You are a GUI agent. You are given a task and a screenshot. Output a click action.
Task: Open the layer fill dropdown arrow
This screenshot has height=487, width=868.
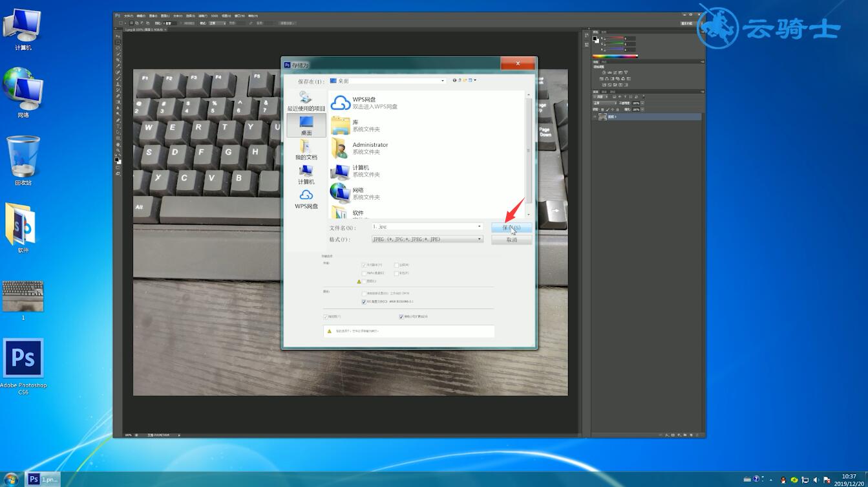point(642,110)
